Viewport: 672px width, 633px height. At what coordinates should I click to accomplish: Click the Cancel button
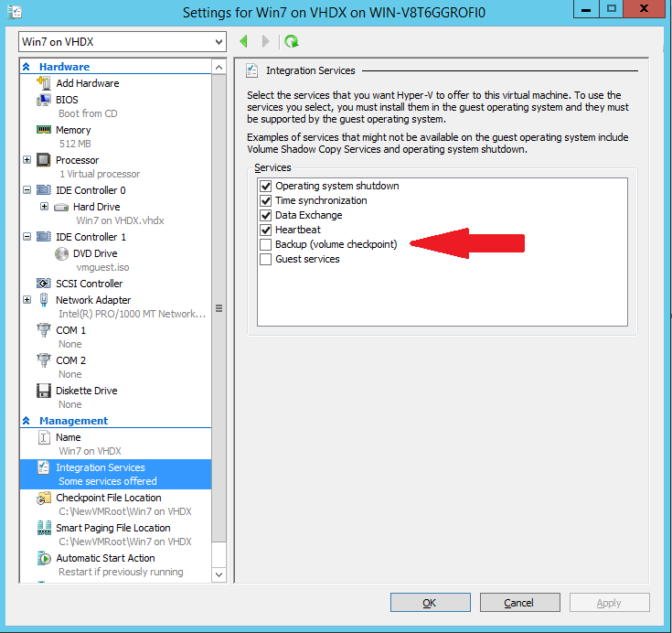pos(520,603)
